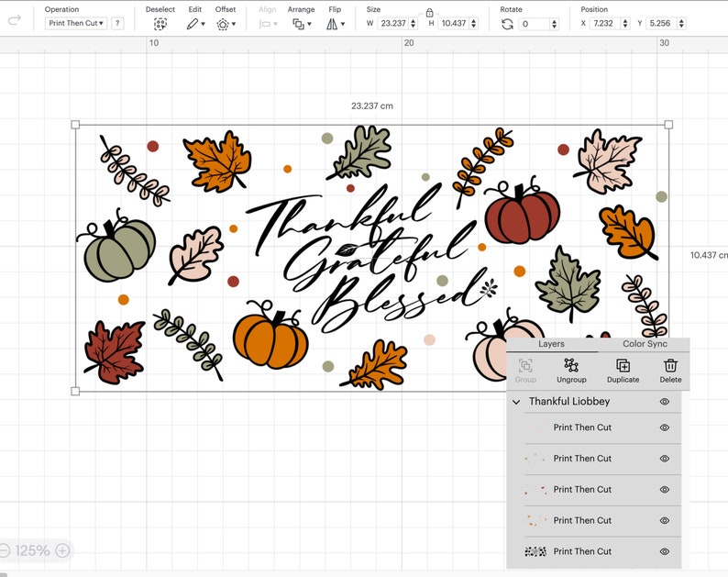Hide the first Print Then Cut layer
This screenshot has width=728, height=577.
[665, 427]
